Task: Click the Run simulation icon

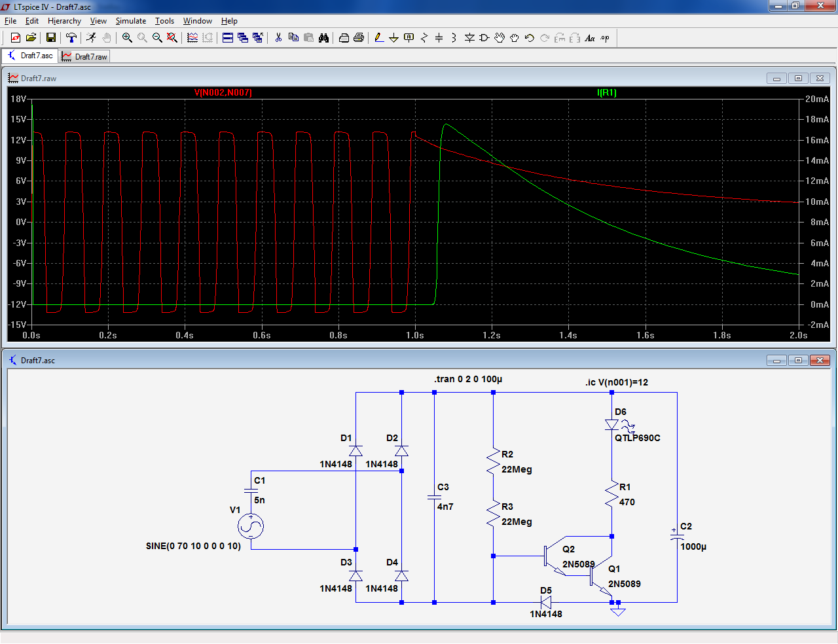Action: pyautogui.click(x=91, y=38)
